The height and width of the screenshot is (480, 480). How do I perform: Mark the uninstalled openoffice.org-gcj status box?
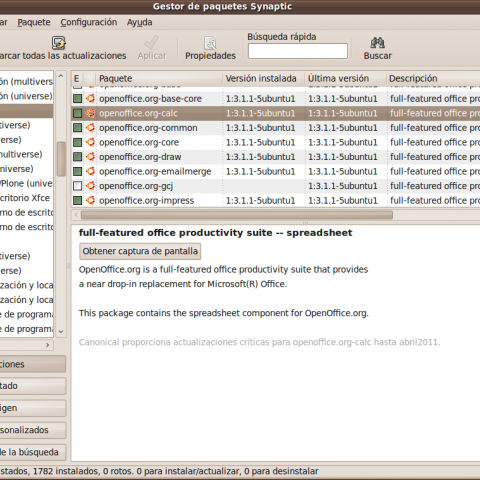[78, 186]
